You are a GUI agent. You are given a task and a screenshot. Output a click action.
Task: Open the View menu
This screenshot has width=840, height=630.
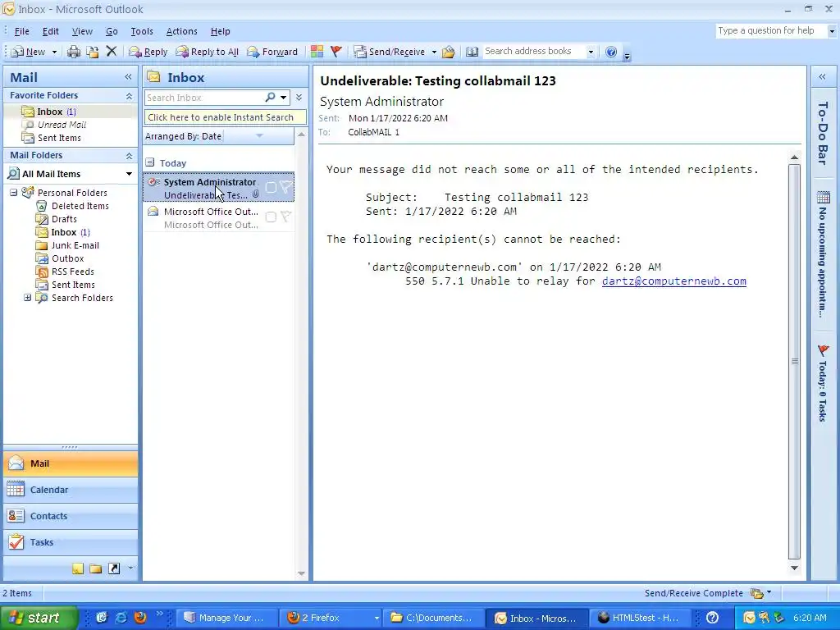pos(82,31)
